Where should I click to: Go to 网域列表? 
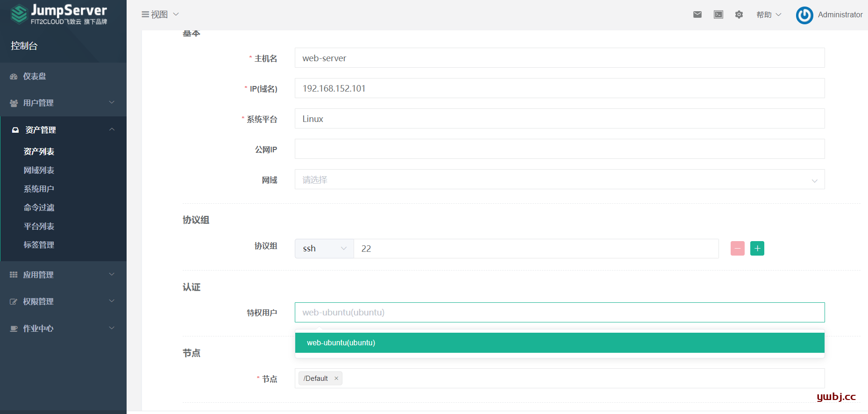click(x=39, y=170)
